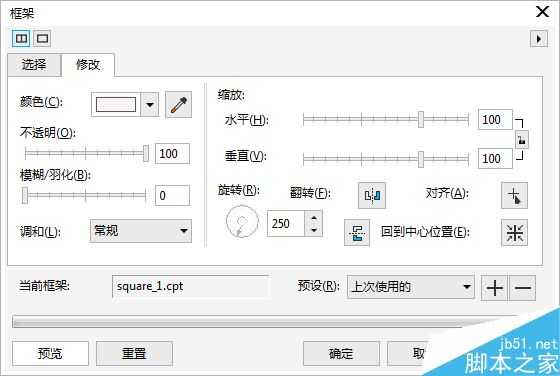Image resolution: width=560 pixels, height=376 pixels.
Task: Click the 颜色 color swatch
Action: (116, 105)
